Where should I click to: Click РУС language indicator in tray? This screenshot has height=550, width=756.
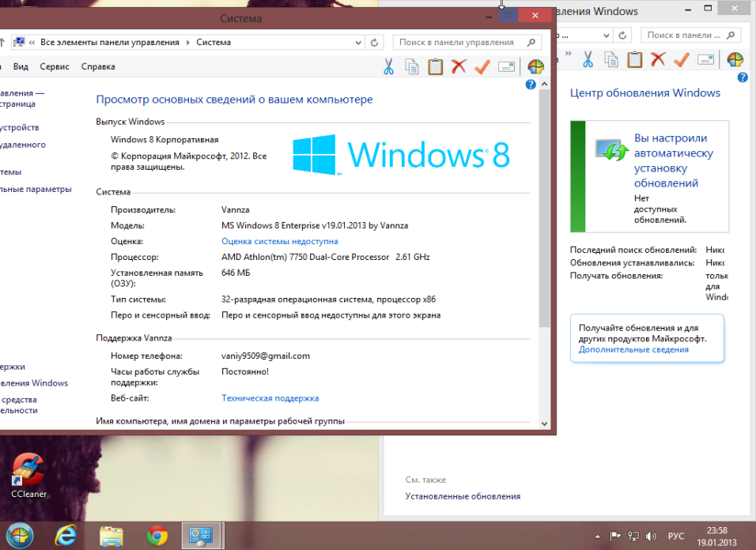point(676,536)
